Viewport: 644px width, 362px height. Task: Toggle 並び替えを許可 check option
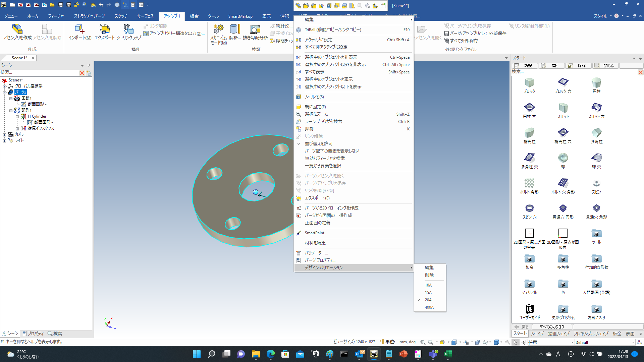tap(318, 143)
